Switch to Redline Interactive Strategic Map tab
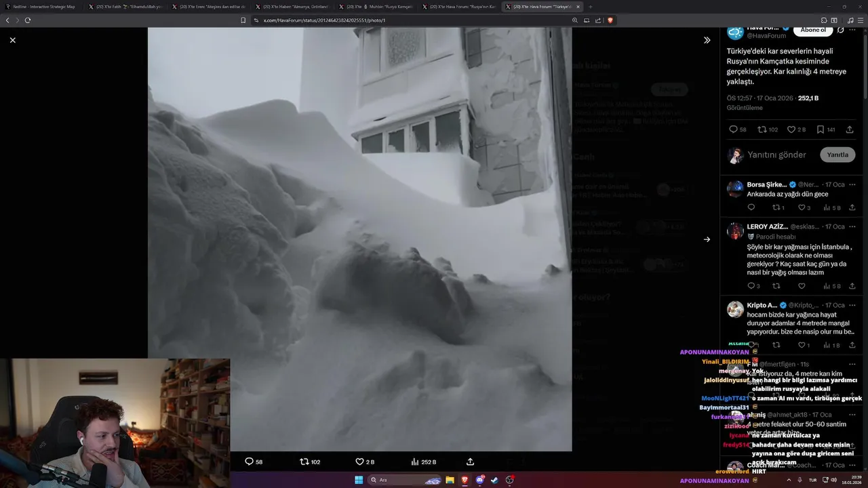868x488 pixels. tap(42, 7)
